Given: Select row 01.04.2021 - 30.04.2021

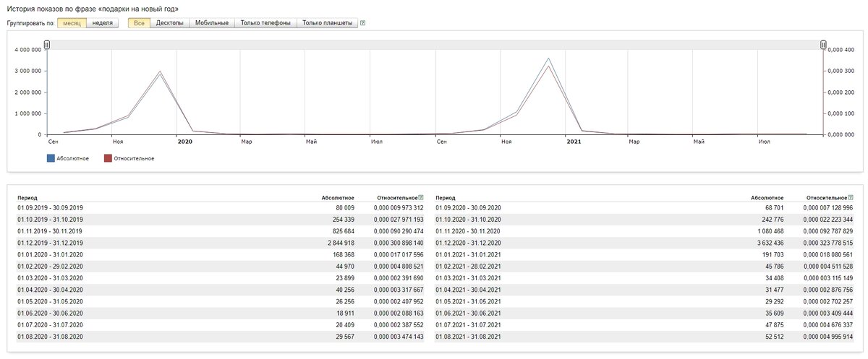Looking at the screenshot, I should [644, 290].
